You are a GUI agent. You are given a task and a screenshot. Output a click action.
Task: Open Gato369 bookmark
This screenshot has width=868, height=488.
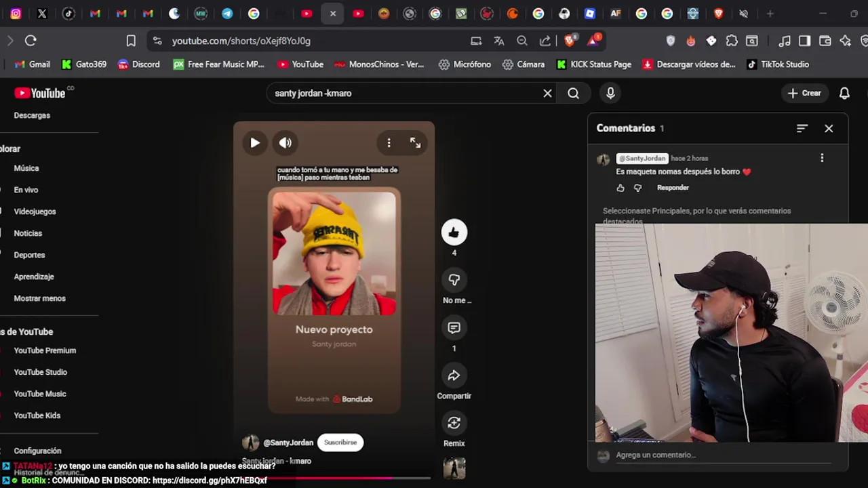[83, 64]
